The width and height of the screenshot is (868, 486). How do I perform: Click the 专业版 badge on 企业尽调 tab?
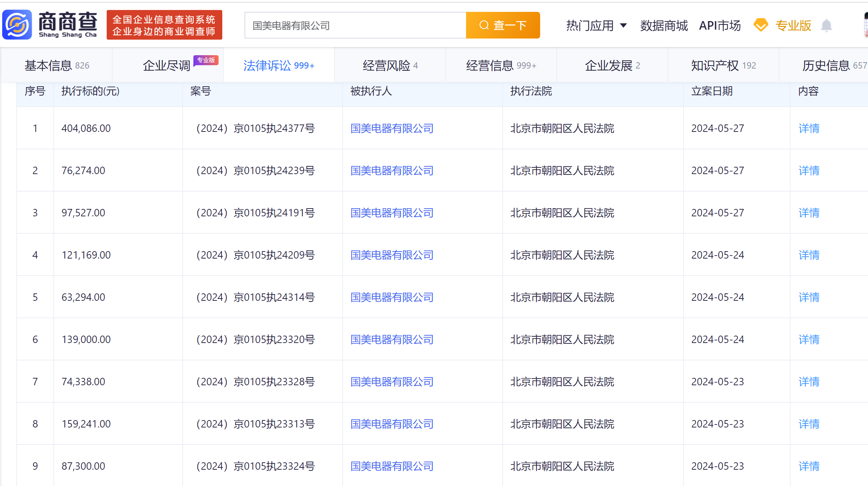click(206, 60)
